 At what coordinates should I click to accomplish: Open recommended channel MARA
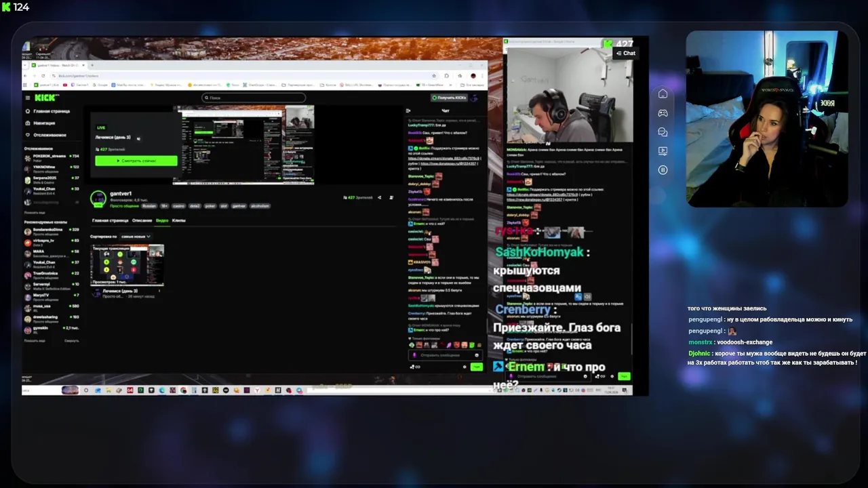pos(52,253)
